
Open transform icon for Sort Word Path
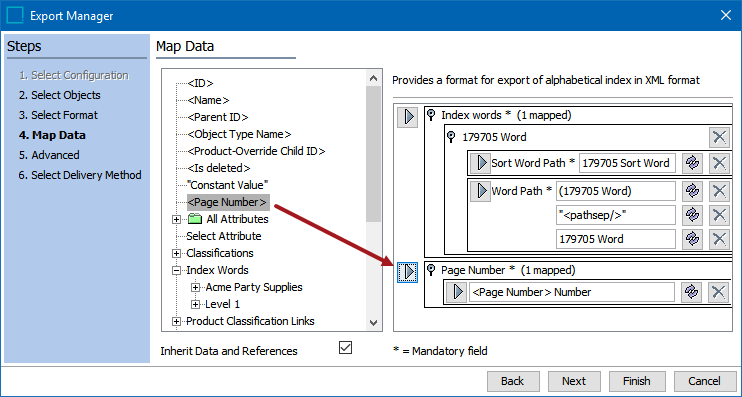tap(692, 163)
